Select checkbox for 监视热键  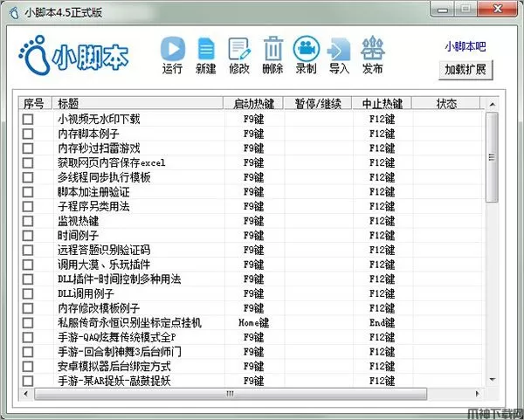click(x=28, y=221)
